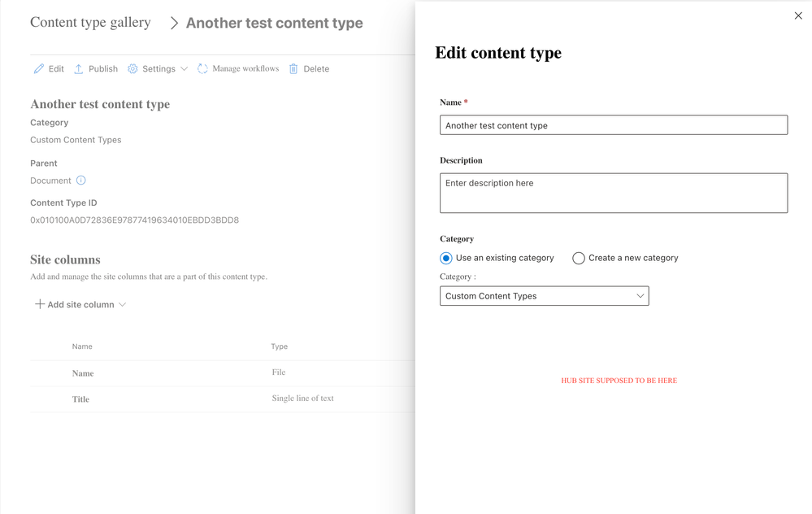Click the Description text area

[613, 193]
